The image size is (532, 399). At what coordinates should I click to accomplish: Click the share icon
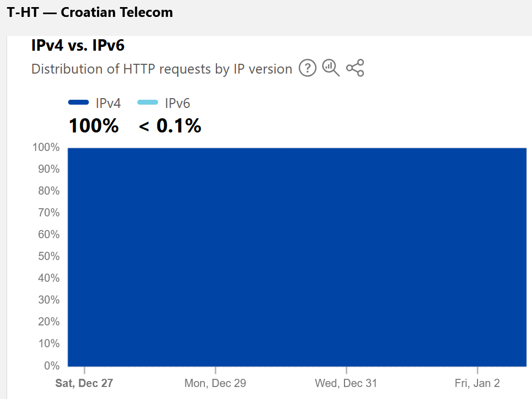tap(355, 68)
